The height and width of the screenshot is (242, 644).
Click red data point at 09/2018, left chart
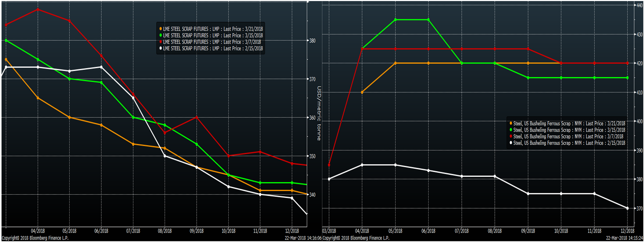click(x=197, y=117)
